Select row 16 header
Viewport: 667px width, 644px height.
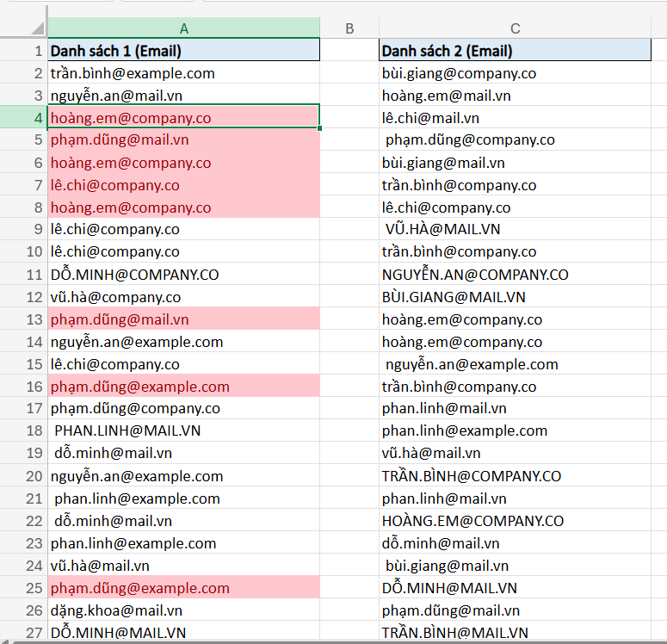[23, 387]
